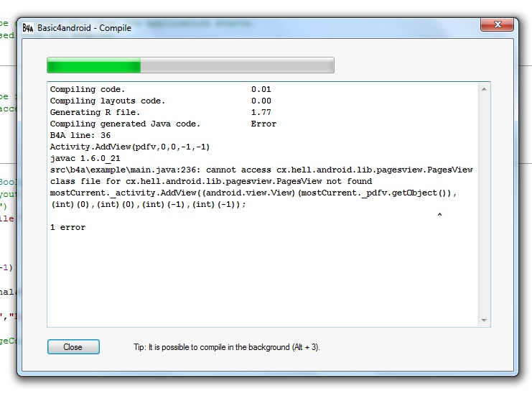Image resolution: width=532 pixels, height=396 pixels.
Task: Click the 'Basic4android - Compile' window title
Action: 84,28
